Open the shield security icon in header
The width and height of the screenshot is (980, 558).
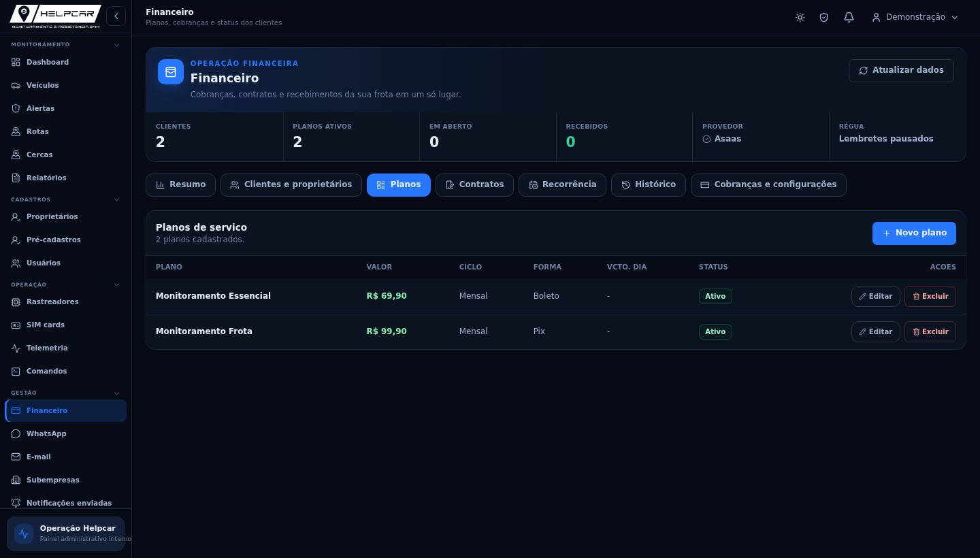[824, 17]
